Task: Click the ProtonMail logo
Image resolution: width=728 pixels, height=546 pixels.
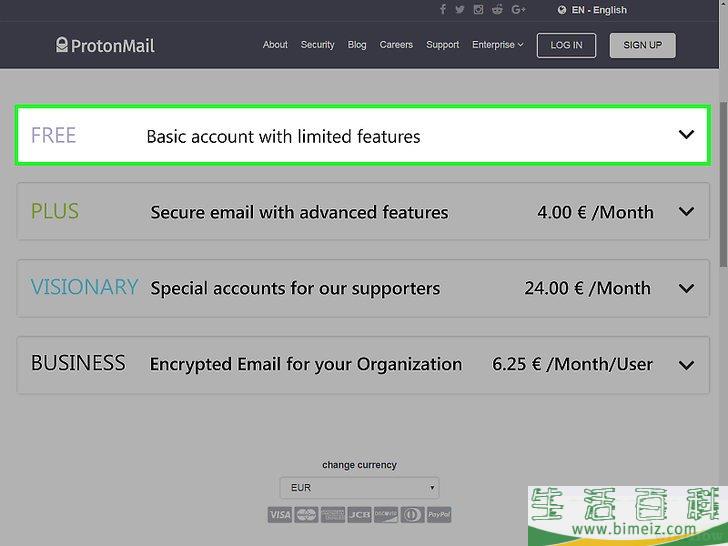Action: tap(105, 45)
